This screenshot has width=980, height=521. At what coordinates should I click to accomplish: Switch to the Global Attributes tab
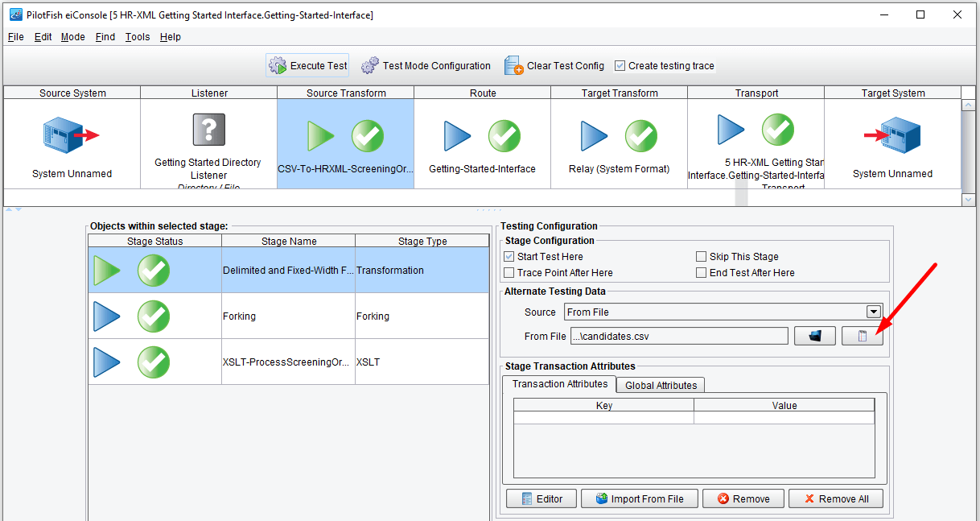(x=661, y=386)
